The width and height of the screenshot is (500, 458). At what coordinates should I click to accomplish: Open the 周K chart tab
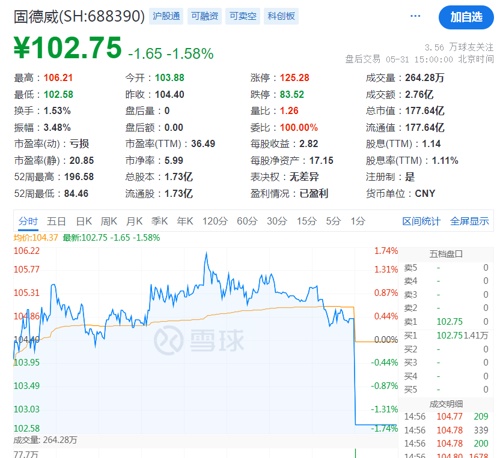109,221
